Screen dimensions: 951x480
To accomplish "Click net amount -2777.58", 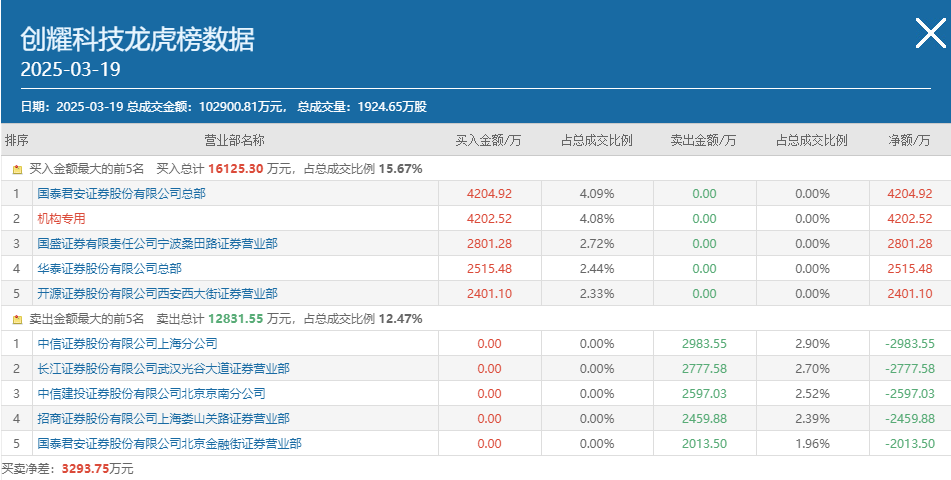I will point(910,368).
